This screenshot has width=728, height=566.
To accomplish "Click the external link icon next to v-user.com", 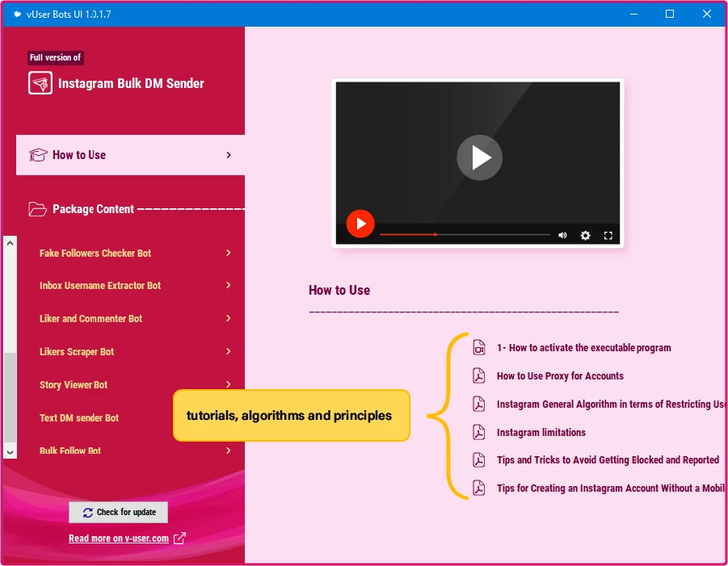I will coord(179,539).
